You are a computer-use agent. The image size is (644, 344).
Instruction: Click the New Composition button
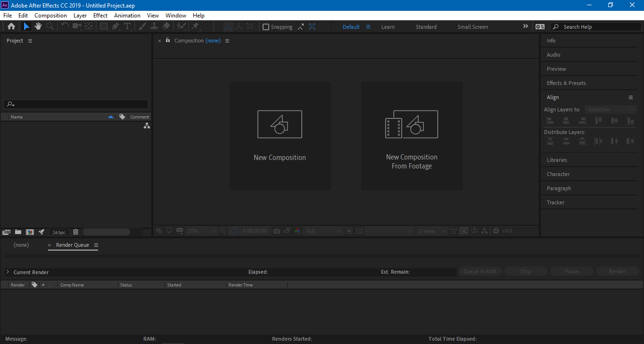click(x=280, y=136)
